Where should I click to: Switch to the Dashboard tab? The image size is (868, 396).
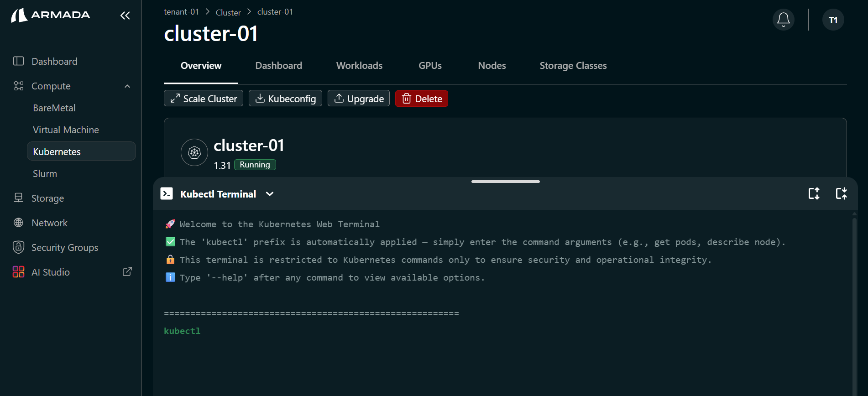(x=279, y=66)
